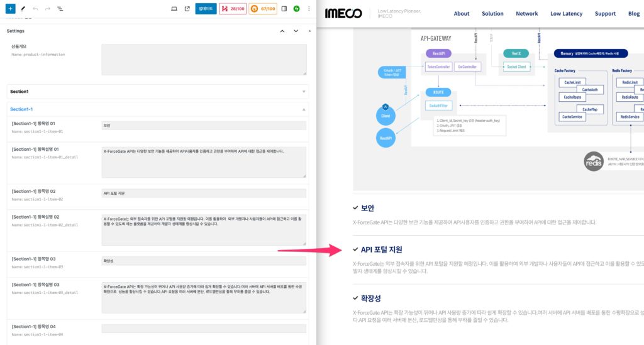Click the RedisService box in the diagram

click(x=629, y=116)
